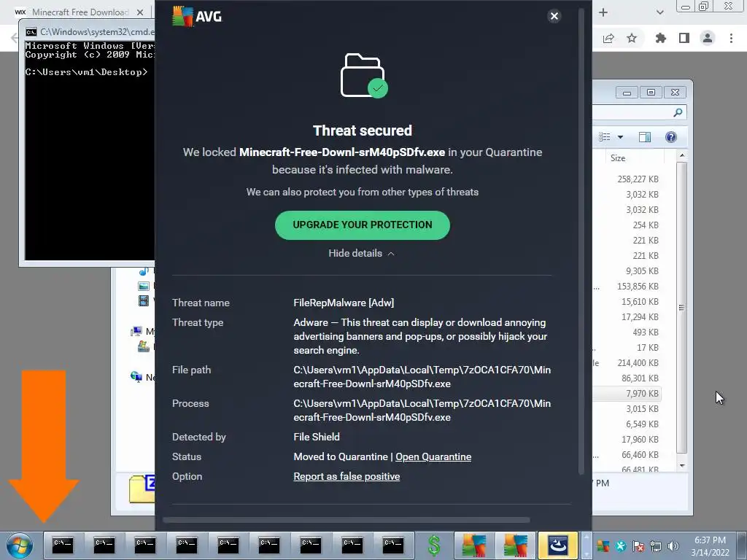747x560 pixels.
Task: Select File Shield in Detected by row
Action: pos(317,437)
